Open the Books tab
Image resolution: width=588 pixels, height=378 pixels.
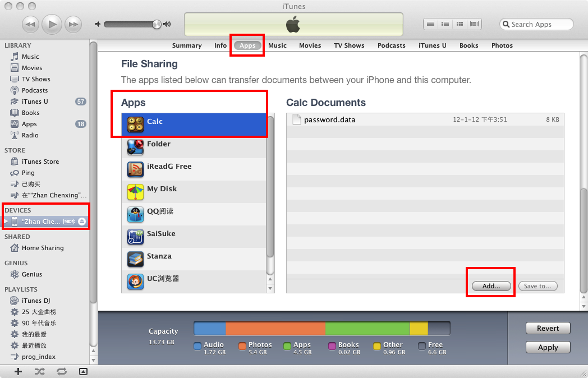[x=468, y=45]
